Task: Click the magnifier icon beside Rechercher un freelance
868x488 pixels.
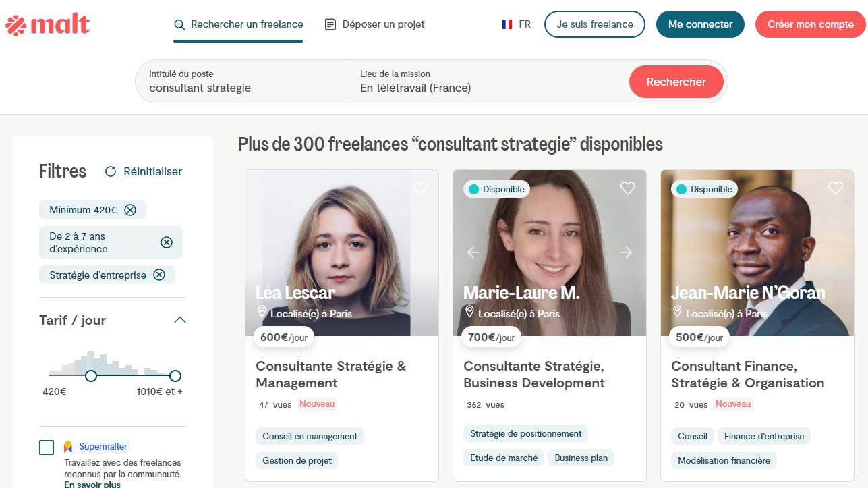Action: point(179,24)
